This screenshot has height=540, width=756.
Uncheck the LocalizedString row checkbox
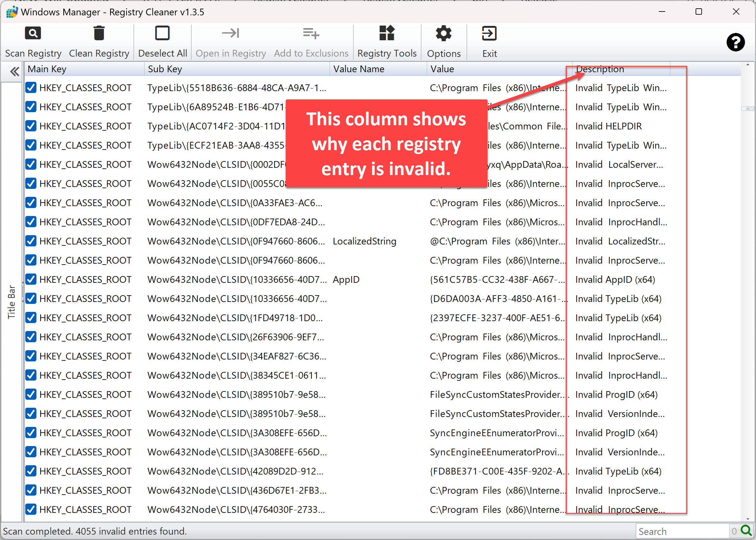pos(31,241)
